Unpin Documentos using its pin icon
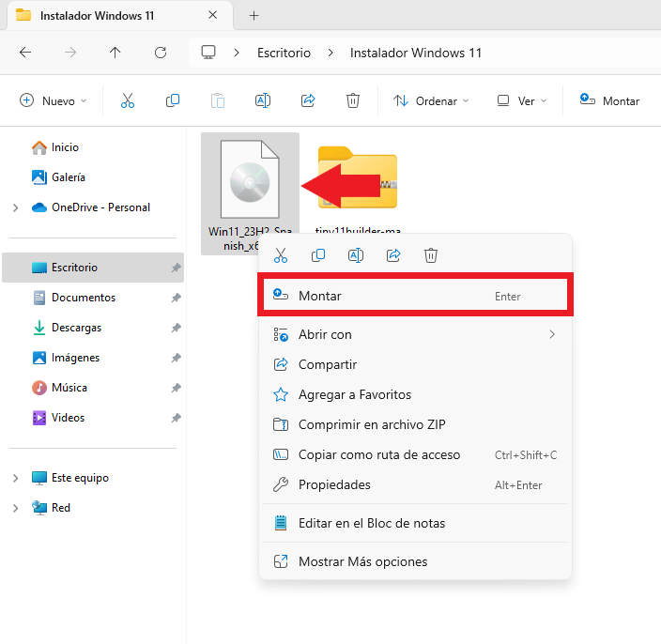Viewport: 661px width, 644px height. 176,298
